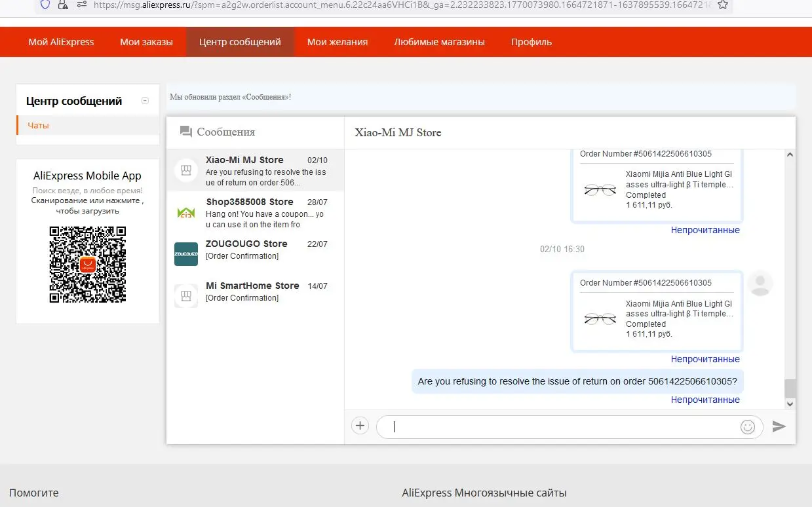The height and width of the screenshot is (507, 812).
Task: Click the site permissions icon in the address bar
Action: pos(81,5)
